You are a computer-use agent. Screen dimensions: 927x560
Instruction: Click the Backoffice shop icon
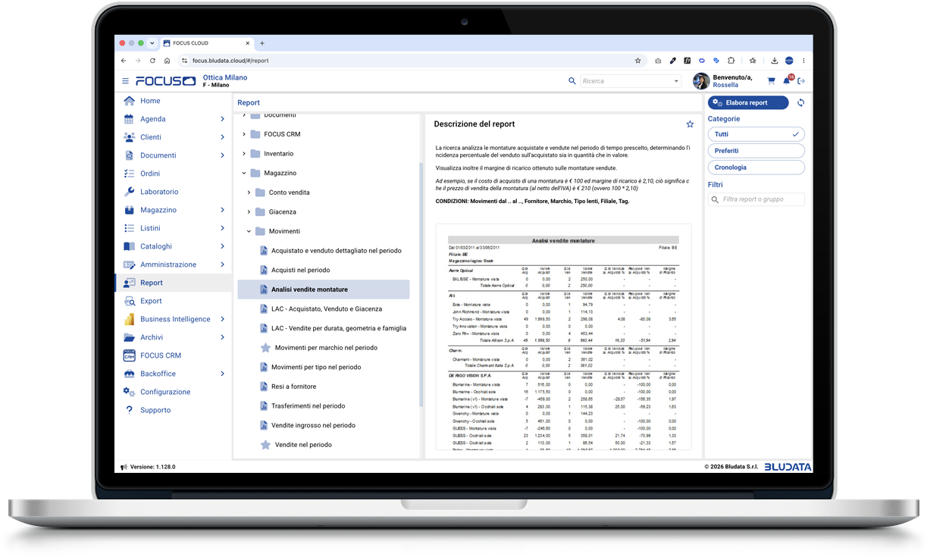point(129,374)
